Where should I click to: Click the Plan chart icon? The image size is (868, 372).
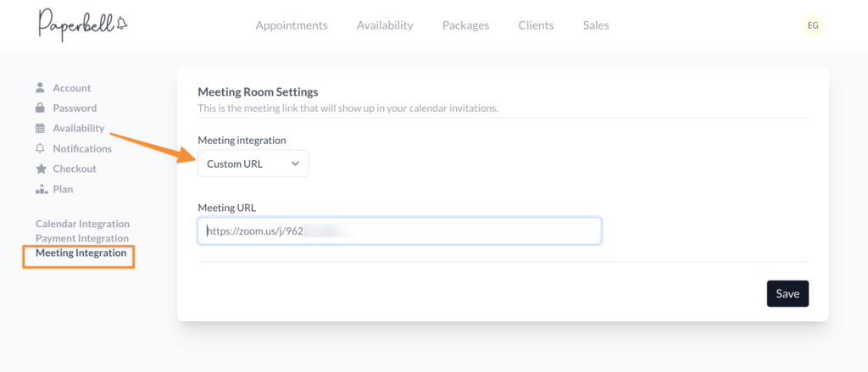click(40, 190)
